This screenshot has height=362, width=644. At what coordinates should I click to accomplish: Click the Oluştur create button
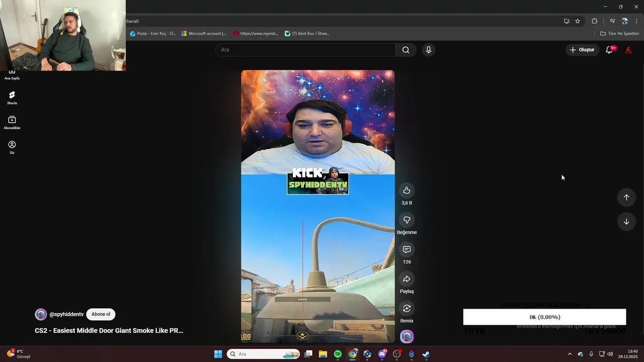click(582, 50)
